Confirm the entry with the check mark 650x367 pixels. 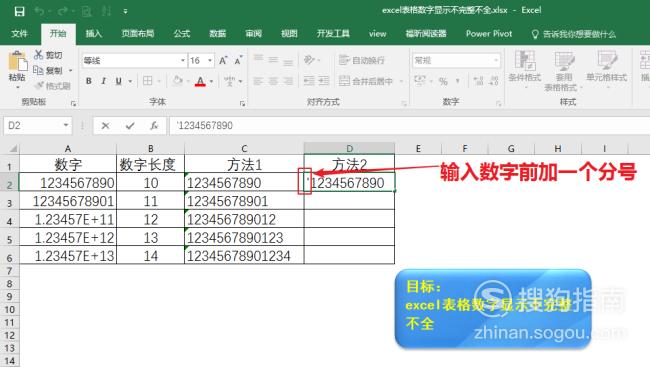pos(130,126)
